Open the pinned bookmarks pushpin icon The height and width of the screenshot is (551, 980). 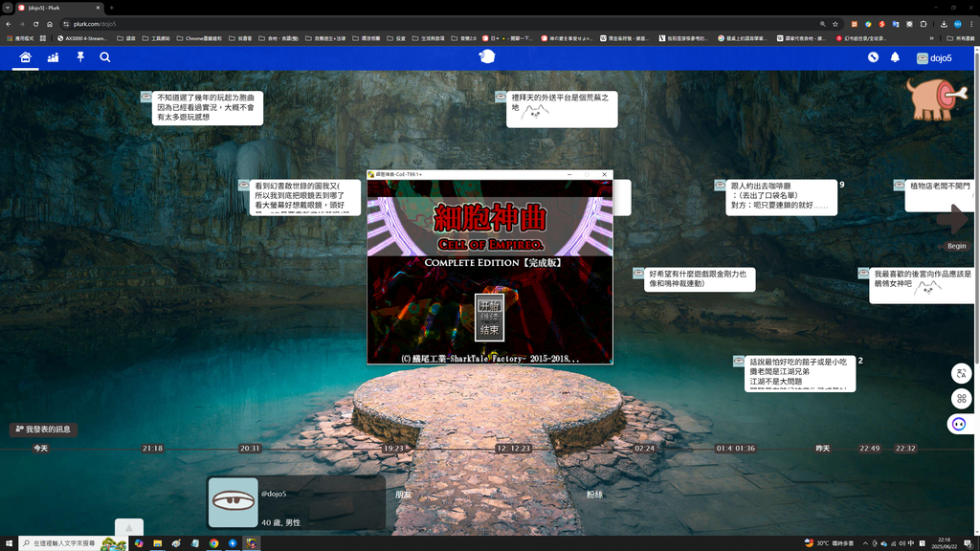80,57
